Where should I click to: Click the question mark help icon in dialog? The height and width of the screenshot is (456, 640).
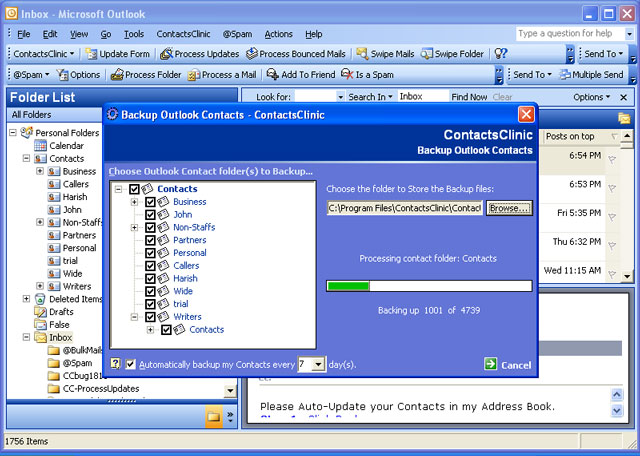point(116,363)
